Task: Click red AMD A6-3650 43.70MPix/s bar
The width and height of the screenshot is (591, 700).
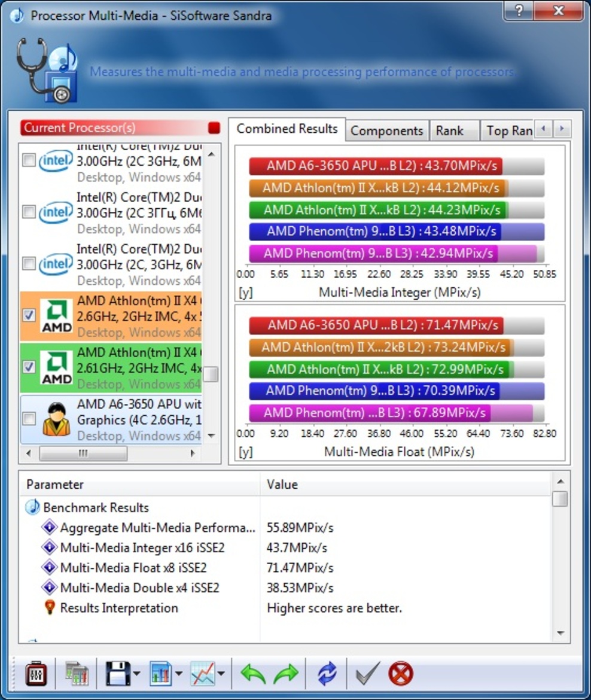Action: 376,166
